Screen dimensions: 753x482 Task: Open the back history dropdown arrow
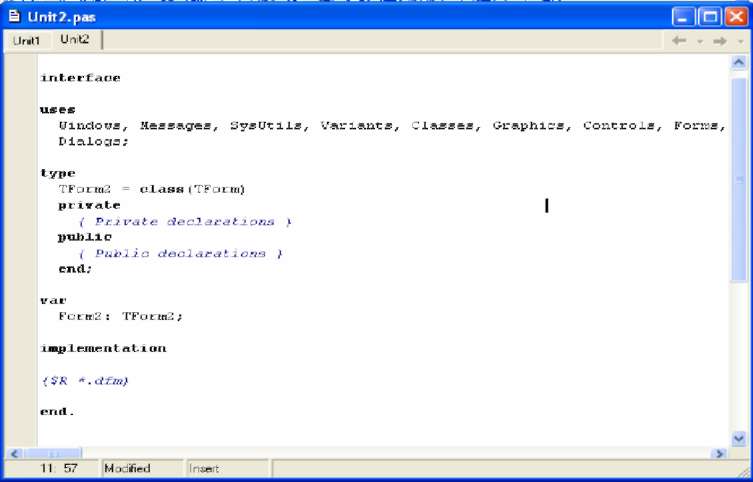(x=700, y=42)
